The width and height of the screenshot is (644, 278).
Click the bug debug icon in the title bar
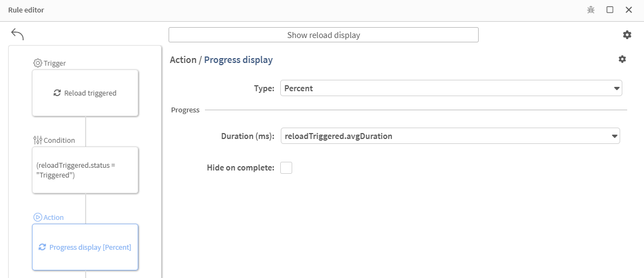[x=591, y=10]
